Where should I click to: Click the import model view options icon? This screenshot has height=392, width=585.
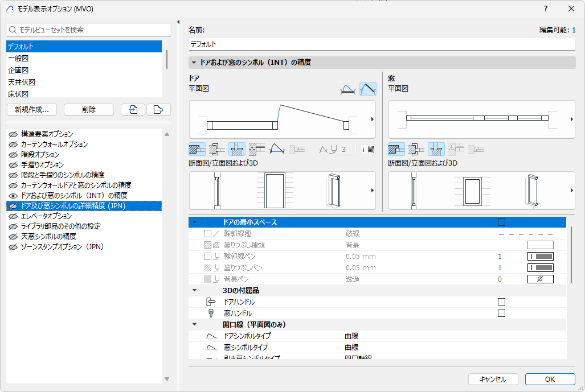133,110
